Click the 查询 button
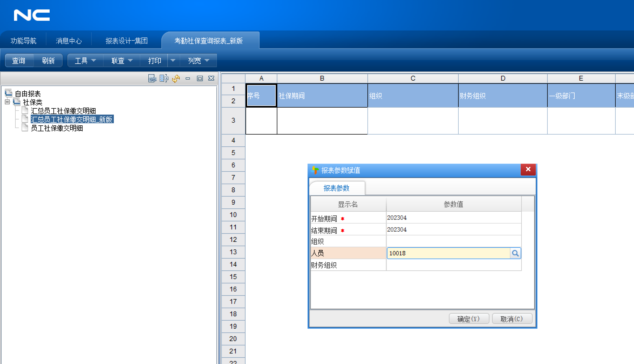 19,60
